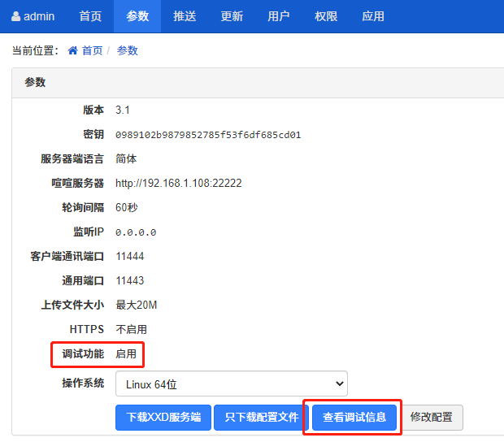Click 下载XXD服务端 button
Screen dimensions: 504x442
[x=163, y=418]
